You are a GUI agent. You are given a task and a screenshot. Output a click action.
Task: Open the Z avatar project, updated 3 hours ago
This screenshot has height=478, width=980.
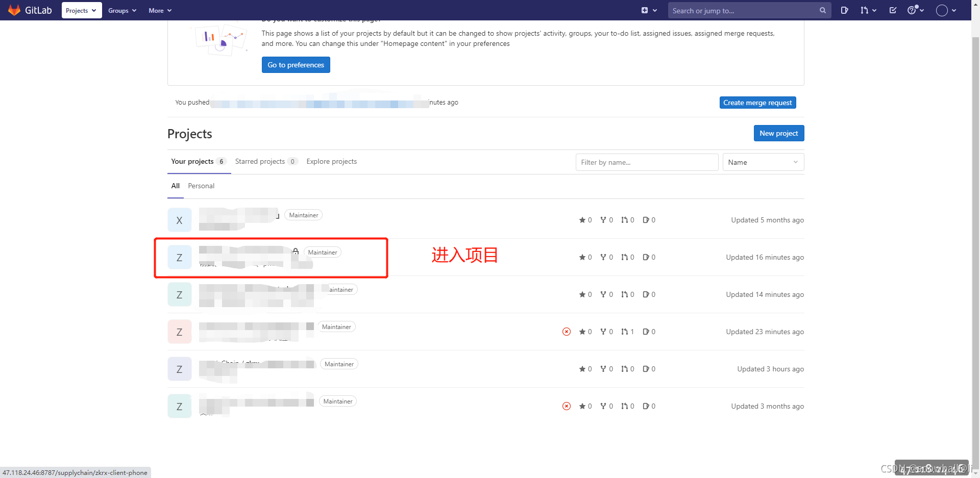pyautogui.click(x=180, y=369)
